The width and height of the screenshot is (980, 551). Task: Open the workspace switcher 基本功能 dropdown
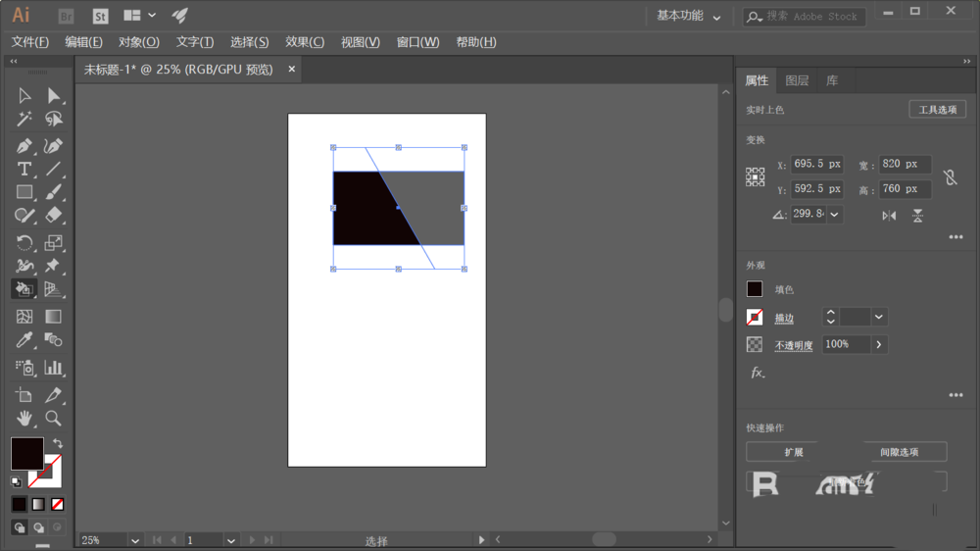pyautogui.click(x=688, y=17)
